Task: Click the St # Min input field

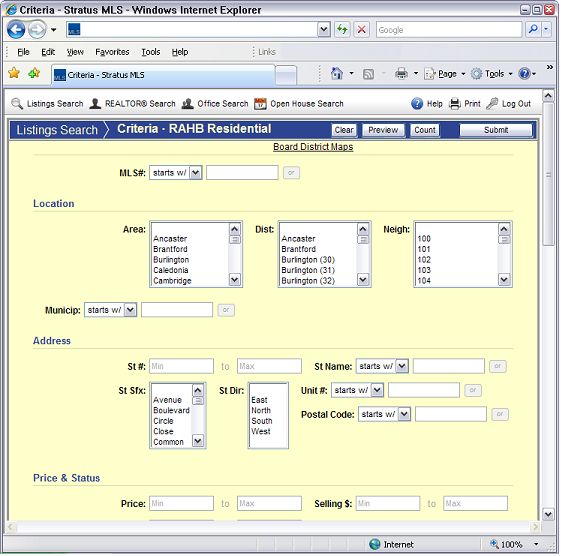Action: [x=181, y=366]
